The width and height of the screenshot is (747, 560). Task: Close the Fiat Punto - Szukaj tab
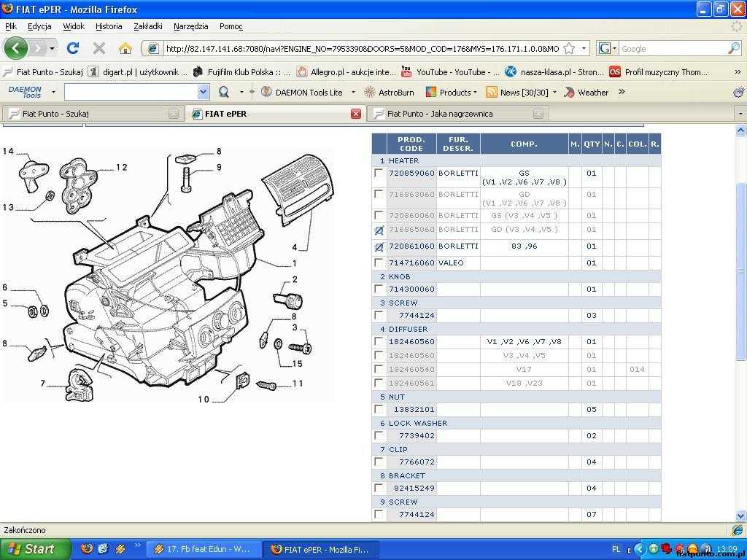(x=174, y=114)
